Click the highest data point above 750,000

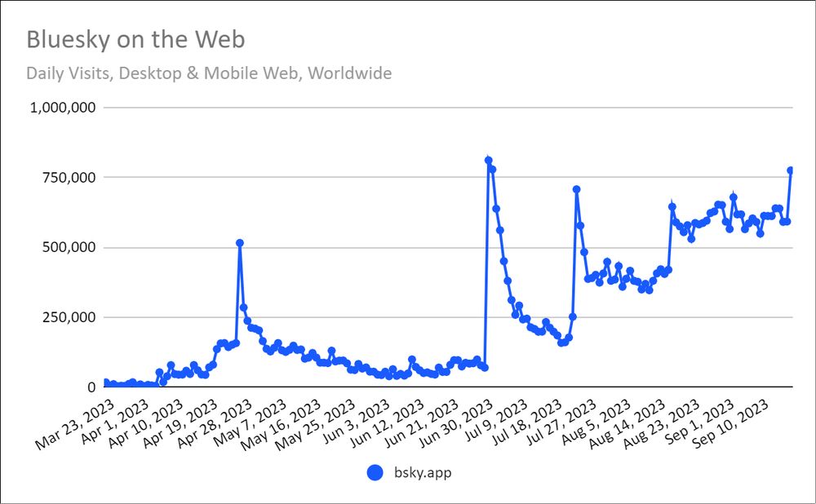(488, 160)
